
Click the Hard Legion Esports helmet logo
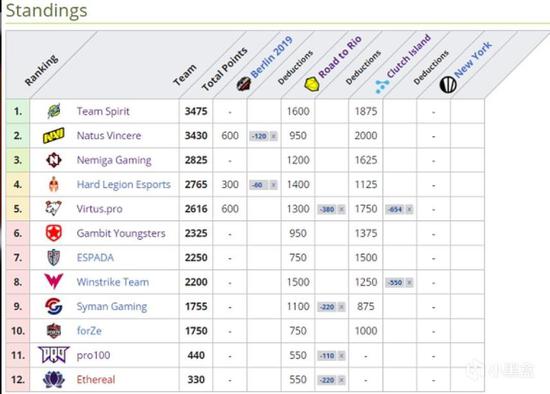(x=54, y=185)
